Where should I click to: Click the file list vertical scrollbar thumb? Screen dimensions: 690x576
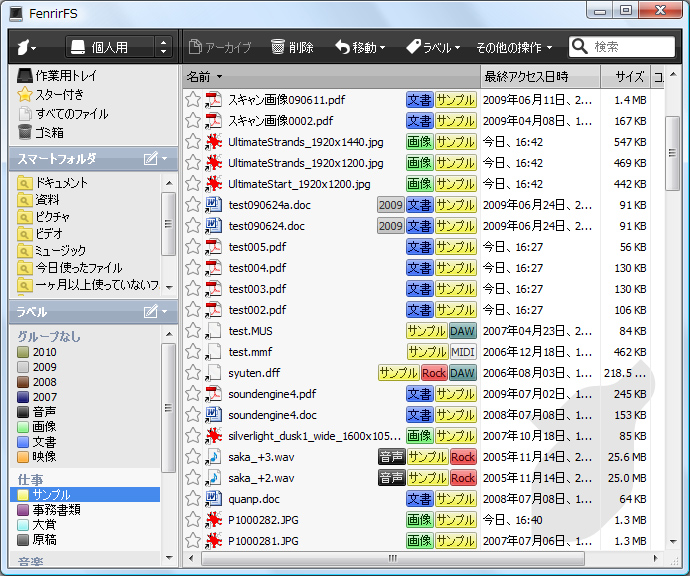click(672, 153)
